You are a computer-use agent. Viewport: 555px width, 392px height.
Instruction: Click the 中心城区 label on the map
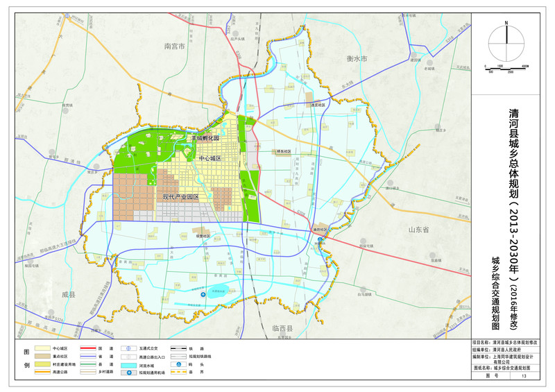[x=210, y=159]
